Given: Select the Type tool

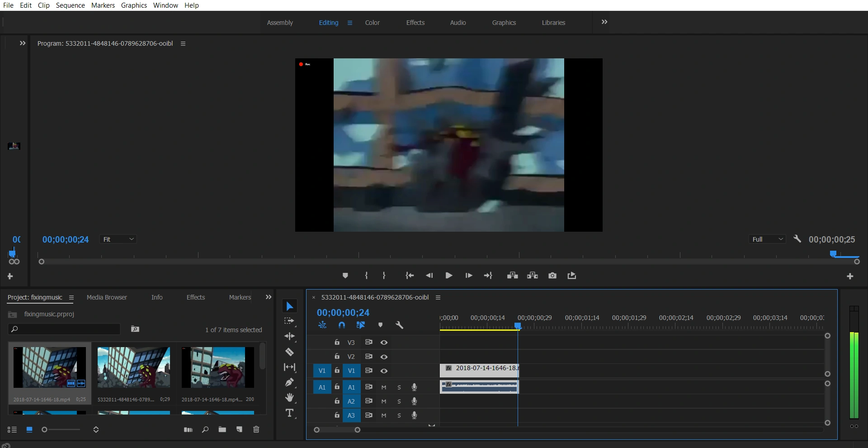Looking at the screenshot, I should click(289, 413).
